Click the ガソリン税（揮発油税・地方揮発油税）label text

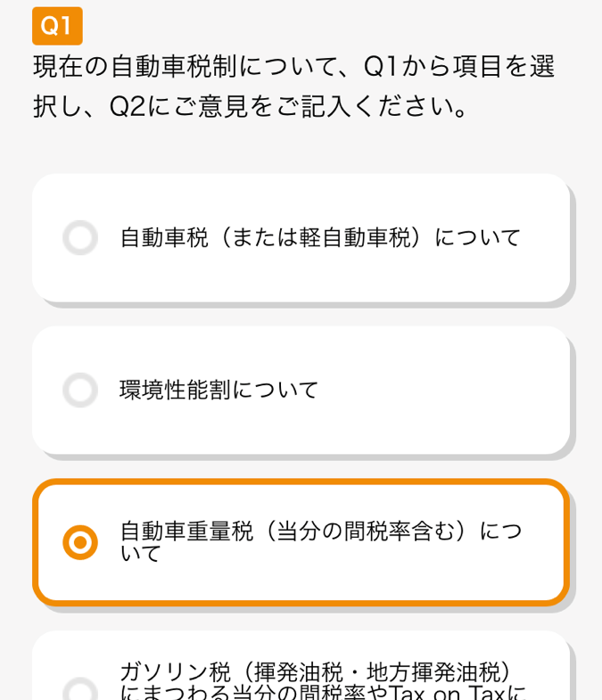pos(315,672)
